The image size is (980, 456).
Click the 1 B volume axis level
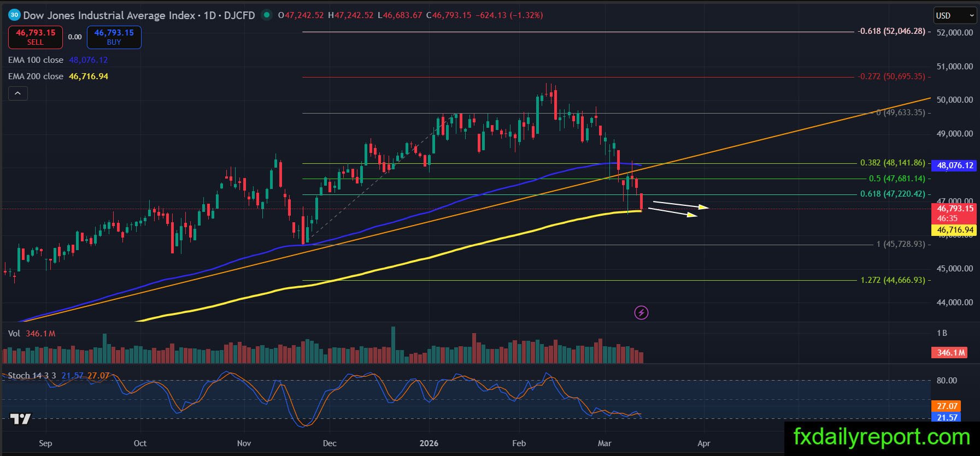pyautogui.click(x=942, y=333)
